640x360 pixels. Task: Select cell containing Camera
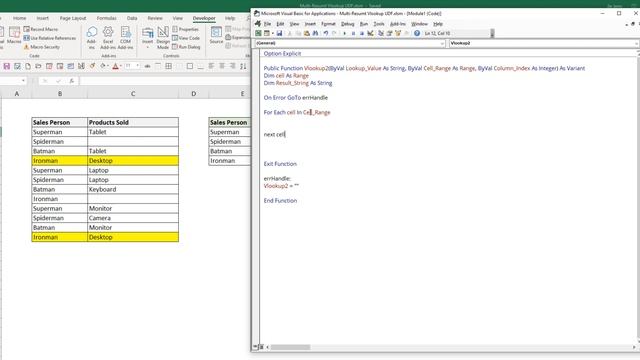[x=133, y=218]
